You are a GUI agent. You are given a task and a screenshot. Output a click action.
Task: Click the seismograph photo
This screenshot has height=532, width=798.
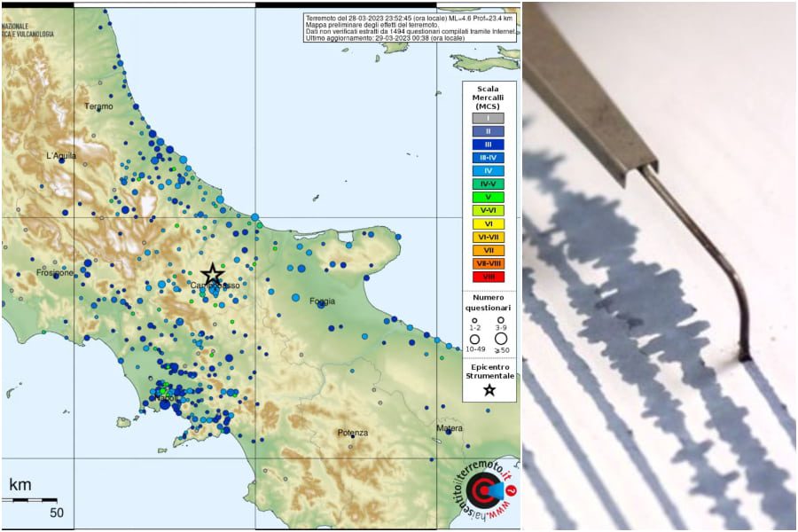tap(660, 266)
